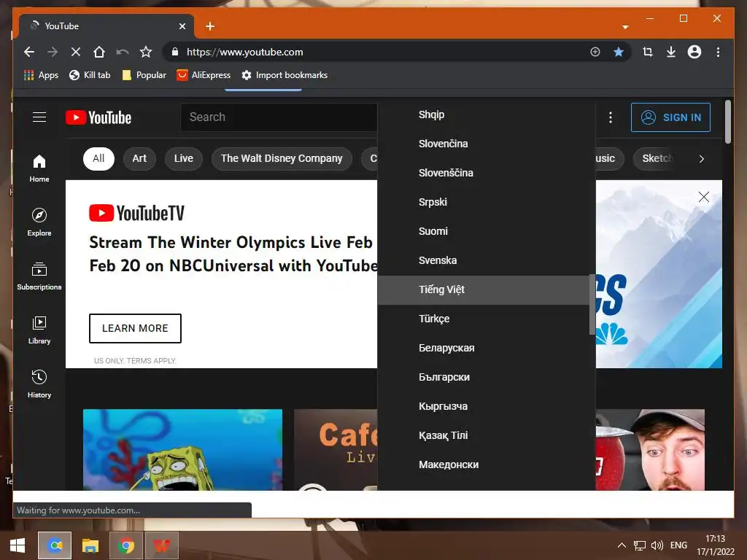The width and height of the screenshot is (747, 560).
Task: Choose Slovenščina language
Action: coord(483,173)
